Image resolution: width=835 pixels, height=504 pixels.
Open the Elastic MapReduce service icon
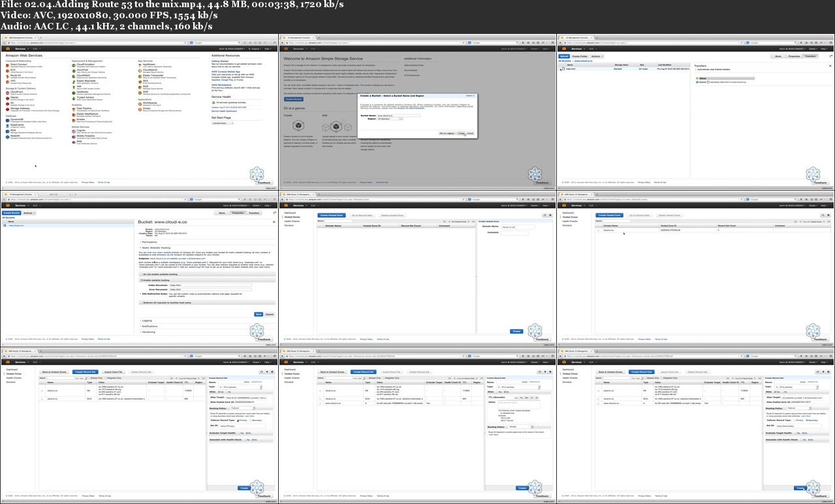[74, 115]
